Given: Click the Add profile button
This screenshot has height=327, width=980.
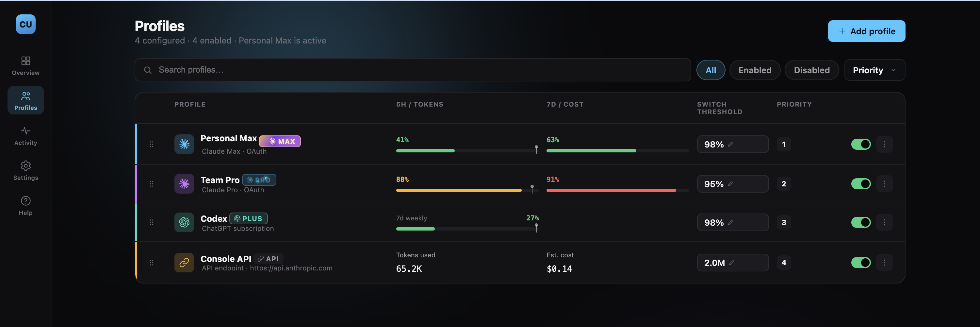Looking at the screenshot, I should pos(866,31).
